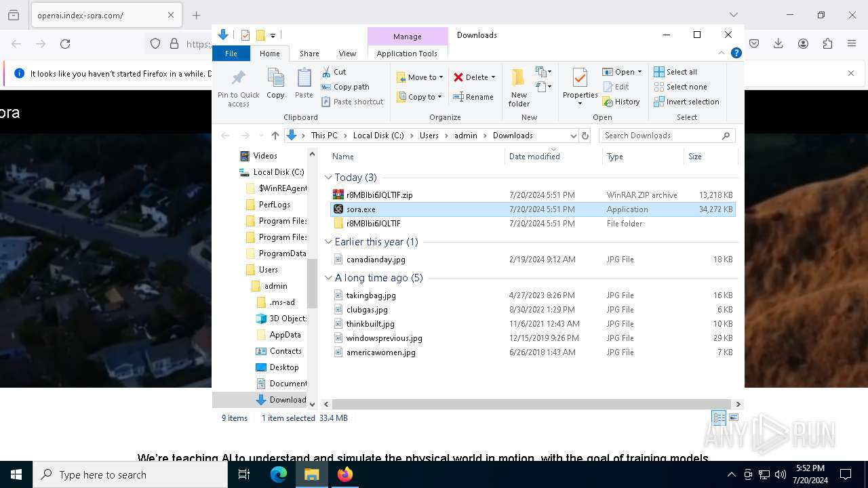
Task: Click Paste shortcut in the ribbon
Action: [x=352, y=102]
